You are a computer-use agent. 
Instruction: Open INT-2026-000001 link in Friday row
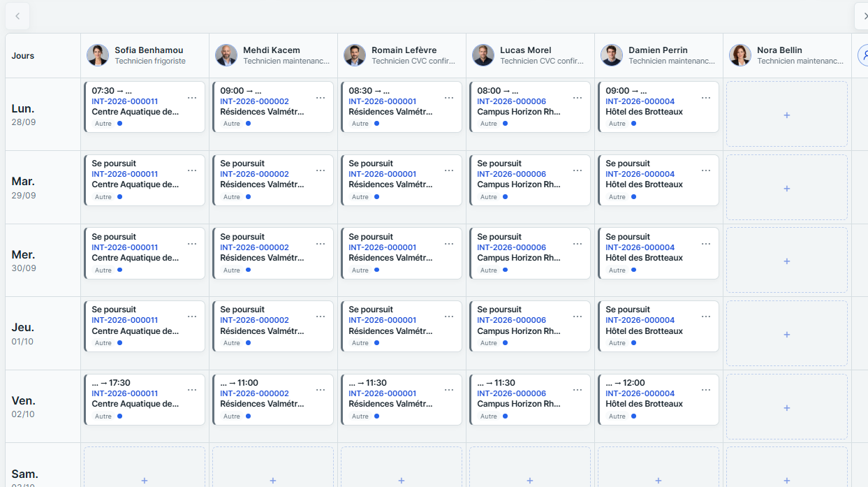click(383, 393)
